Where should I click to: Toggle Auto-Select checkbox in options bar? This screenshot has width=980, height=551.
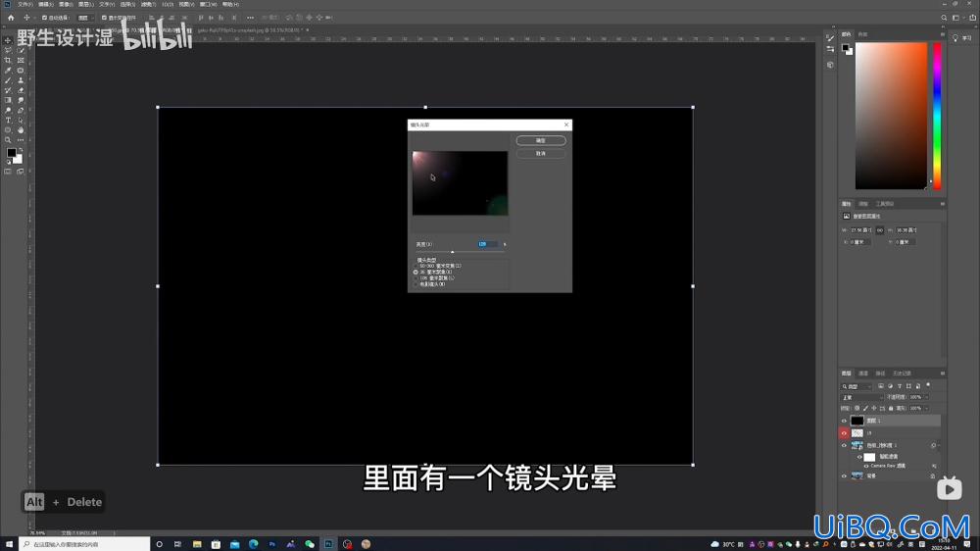44,18
